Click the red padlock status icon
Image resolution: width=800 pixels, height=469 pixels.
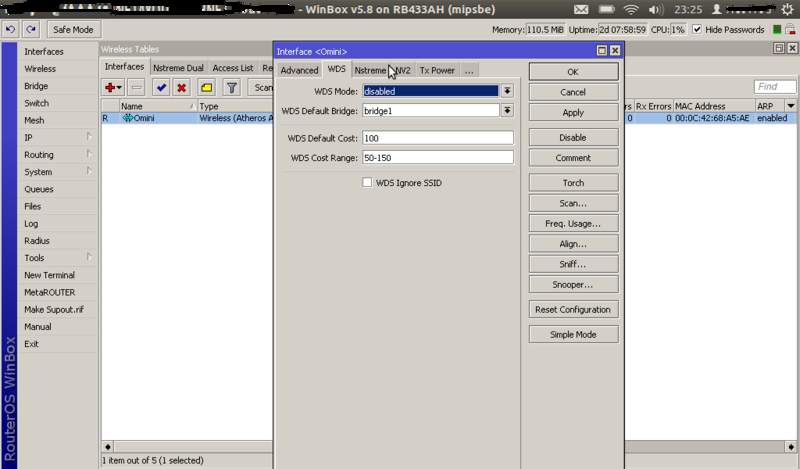(790, 30)
